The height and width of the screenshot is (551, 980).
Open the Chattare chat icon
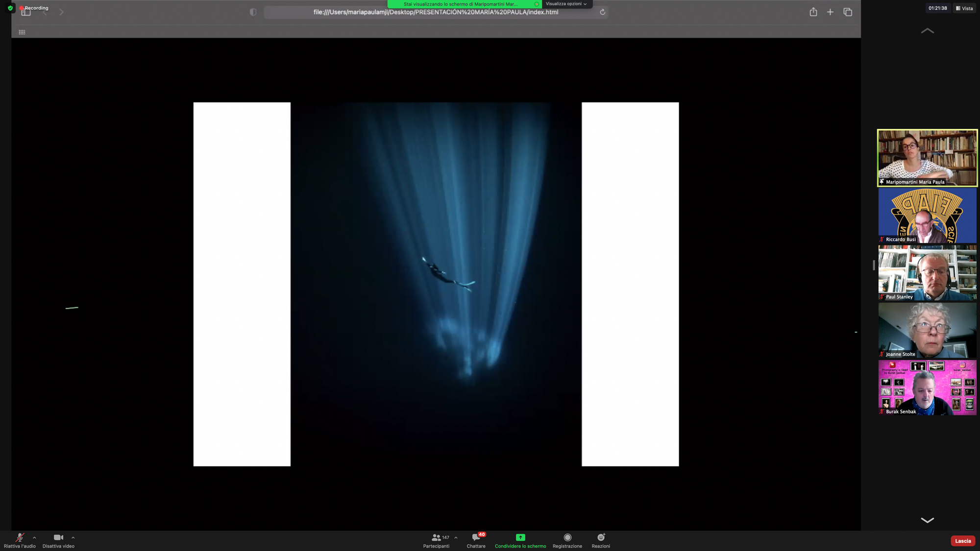point(476,538)
